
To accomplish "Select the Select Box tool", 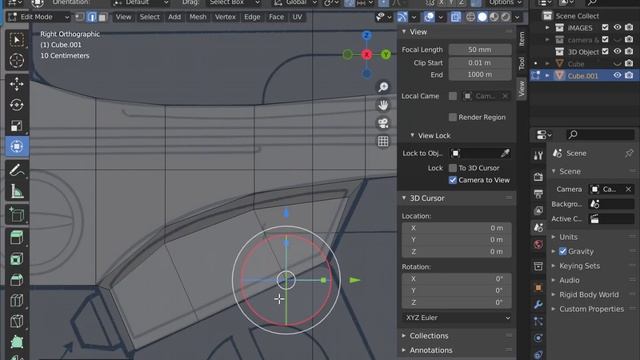I will (x=17, y=40).
